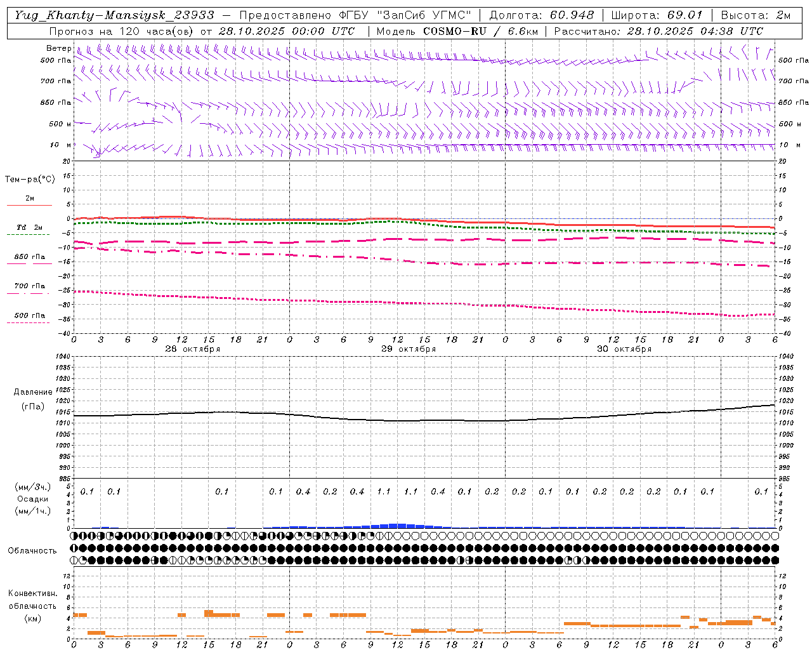Click the 700 гПа temperature legend entry
The width and height of the screenshot is (812, 650).
(x=29, y=286)
